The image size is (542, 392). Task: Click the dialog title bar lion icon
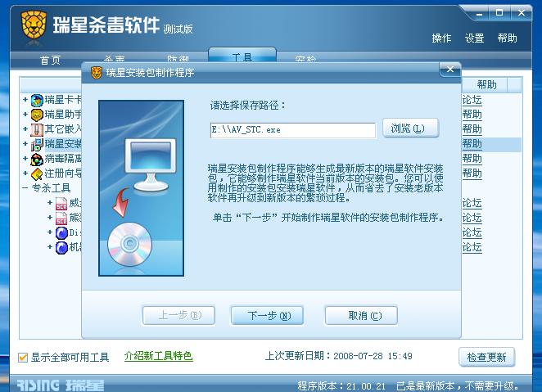click(x=97, y=73)
